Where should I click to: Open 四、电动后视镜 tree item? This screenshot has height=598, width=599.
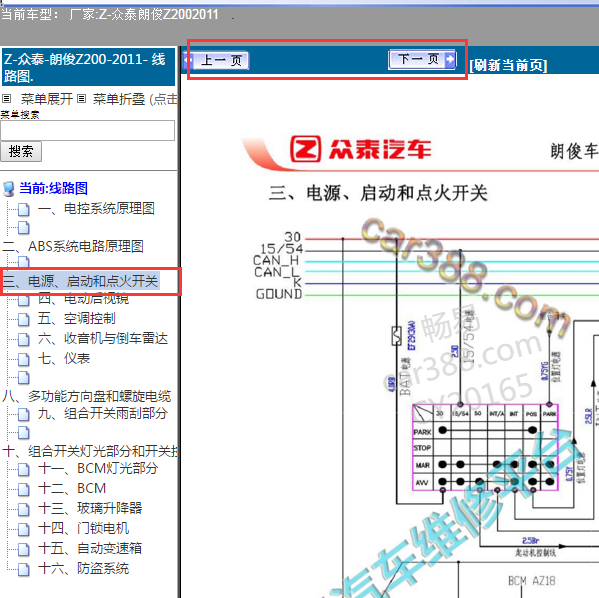83,298
